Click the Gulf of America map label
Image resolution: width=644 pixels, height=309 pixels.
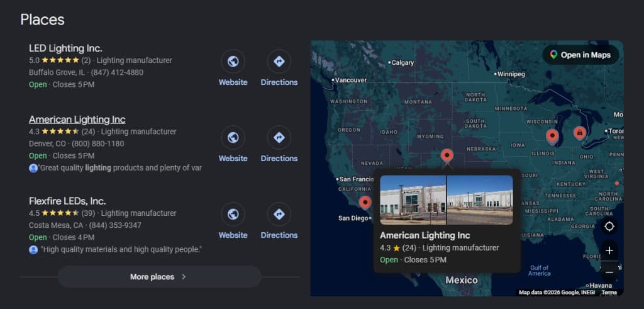click(539, 271)
